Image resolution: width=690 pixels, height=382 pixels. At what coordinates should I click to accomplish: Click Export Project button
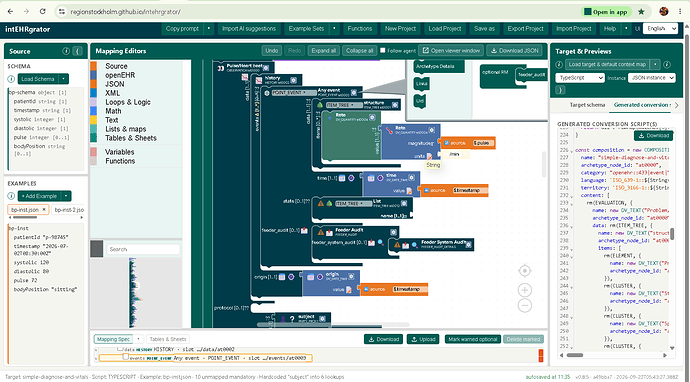pos(525,29)
